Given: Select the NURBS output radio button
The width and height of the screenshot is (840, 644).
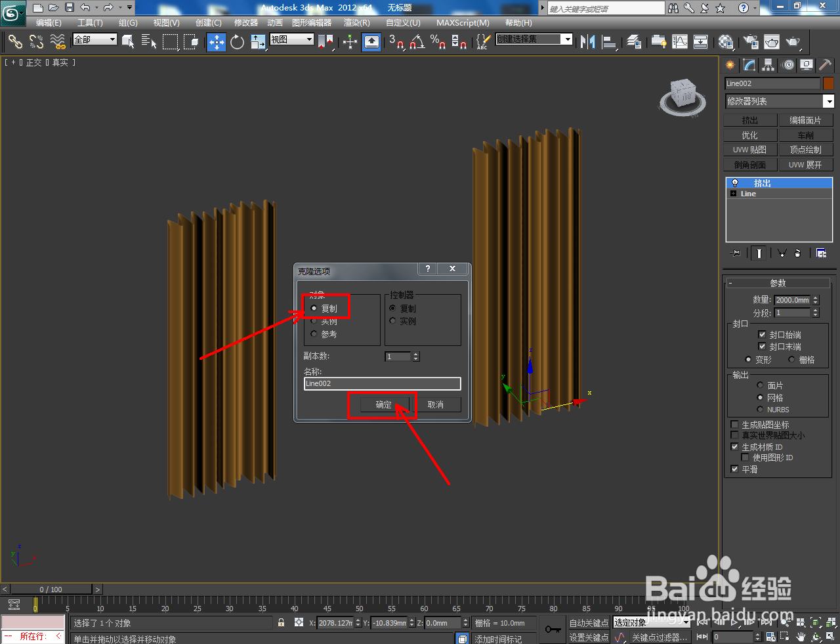Looking at the screenshot, I should 760,410.
